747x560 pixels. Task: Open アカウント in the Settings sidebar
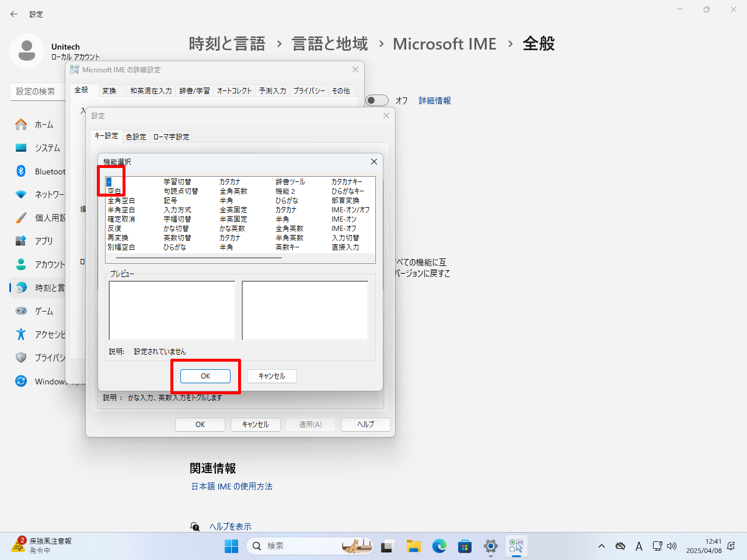coord(39,264)
